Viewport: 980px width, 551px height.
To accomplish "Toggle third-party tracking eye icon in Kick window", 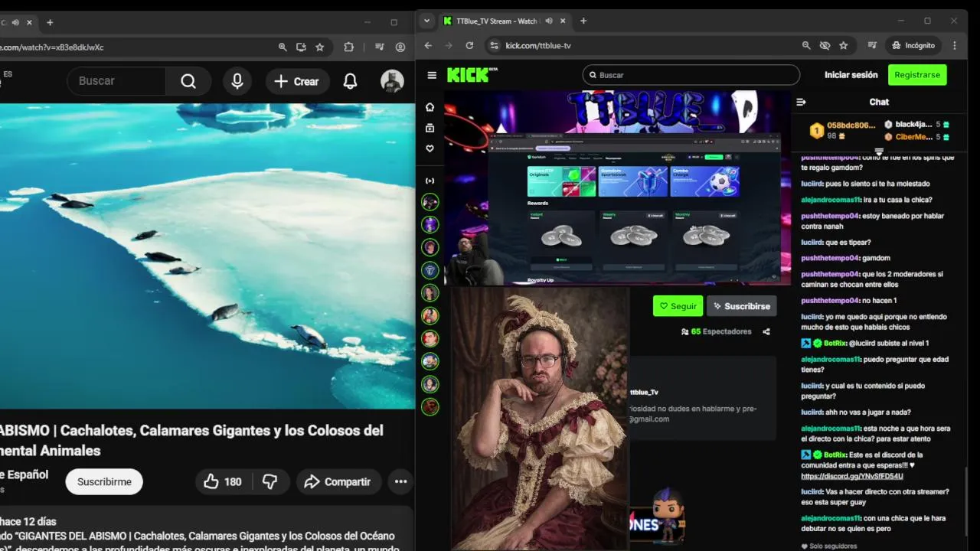I will 825,45.
